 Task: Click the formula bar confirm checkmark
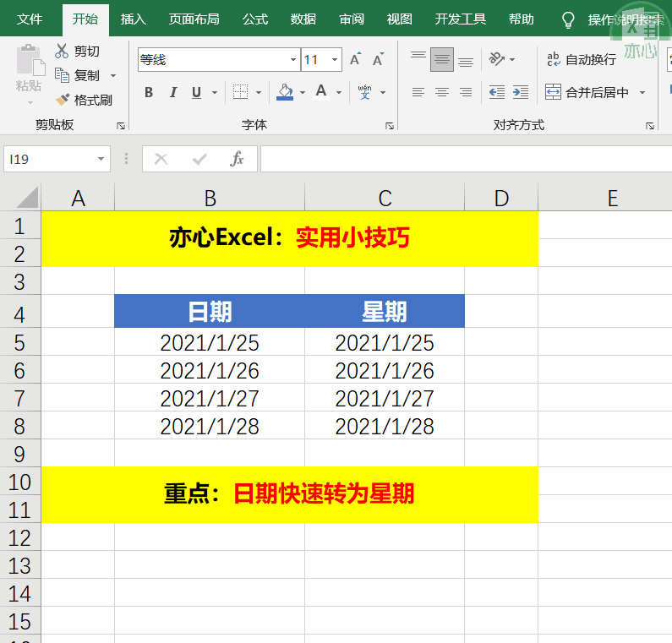(199, 159)
